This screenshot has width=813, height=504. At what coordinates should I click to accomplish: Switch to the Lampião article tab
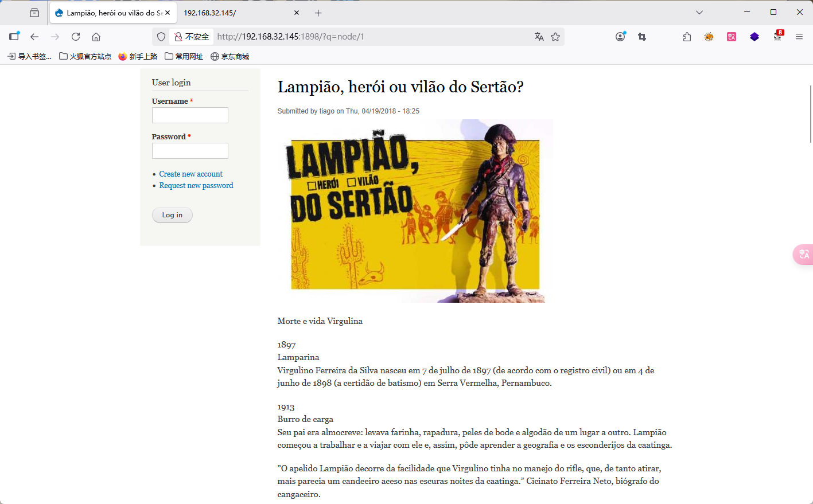pos(112,13)
